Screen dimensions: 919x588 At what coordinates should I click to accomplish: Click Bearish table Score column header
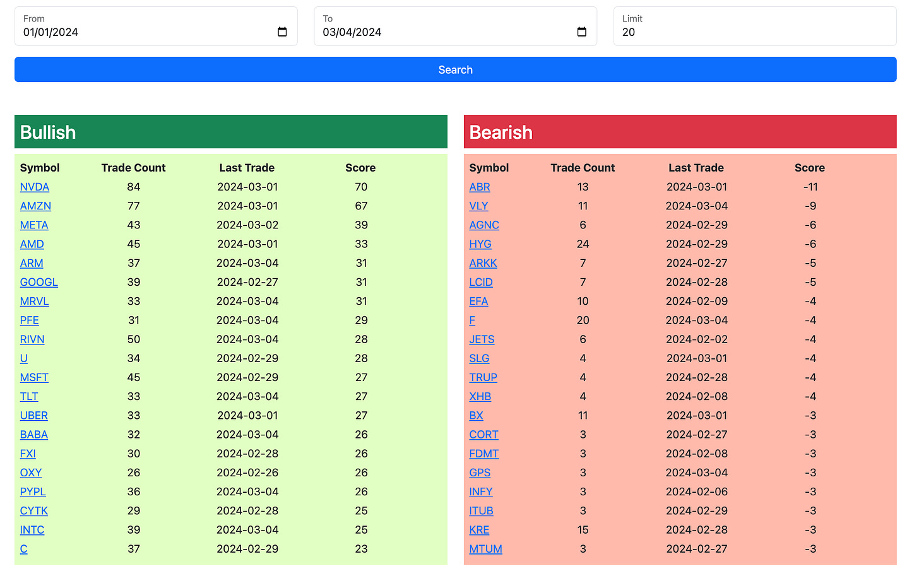[x=810, y=168]
